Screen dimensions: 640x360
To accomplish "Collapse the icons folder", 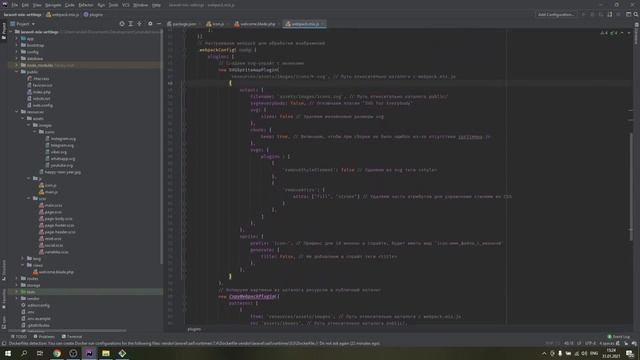I will (35, 132).
